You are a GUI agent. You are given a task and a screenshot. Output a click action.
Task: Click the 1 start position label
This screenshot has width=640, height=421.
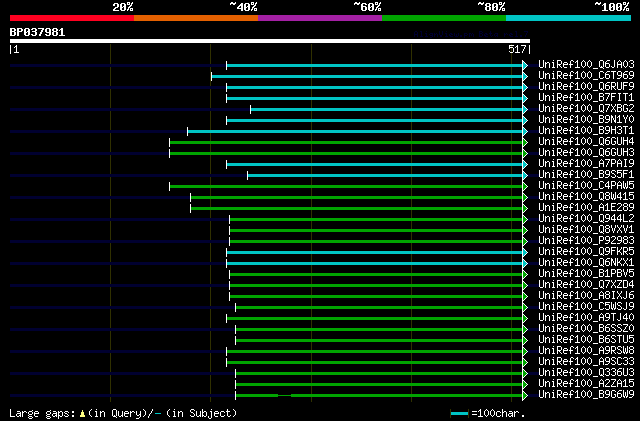(16, 50)
